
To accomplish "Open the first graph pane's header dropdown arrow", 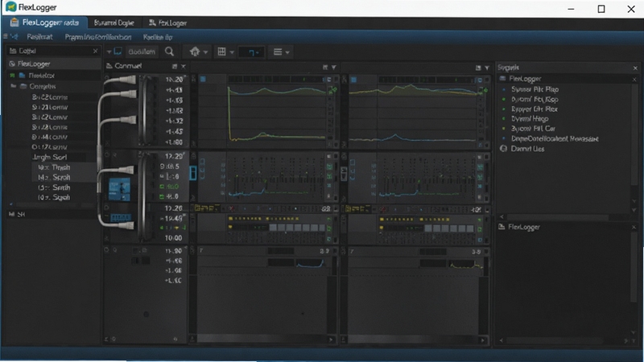I will coord(334,68).
